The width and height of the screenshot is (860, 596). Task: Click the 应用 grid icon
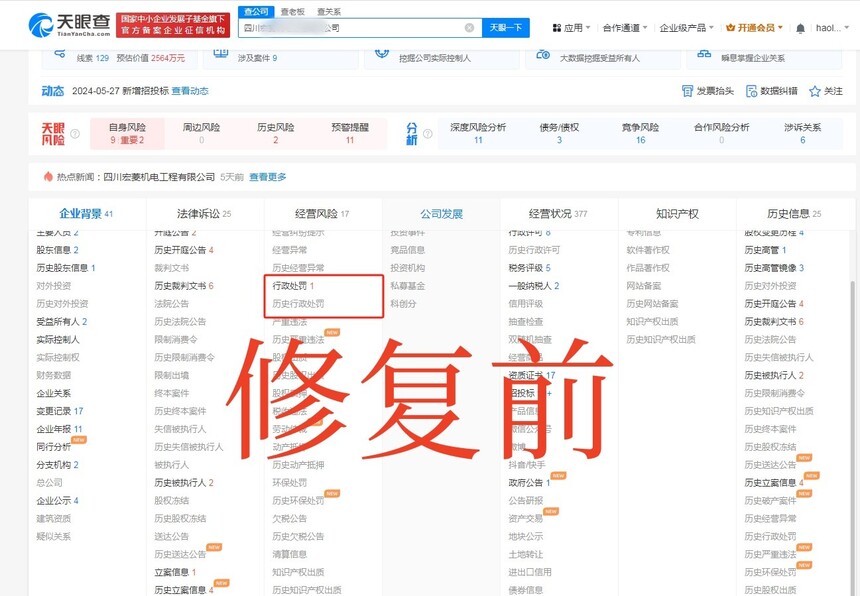pos(557,28)
